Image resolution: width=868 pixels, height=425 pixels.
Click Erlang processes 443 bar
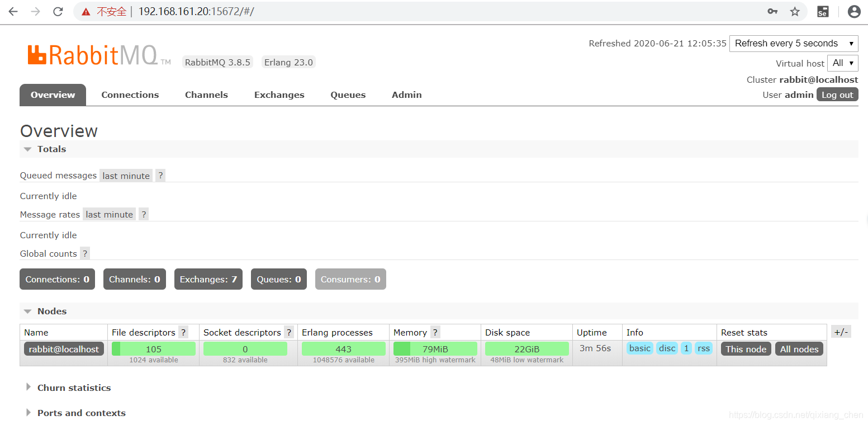pos(344,349)
